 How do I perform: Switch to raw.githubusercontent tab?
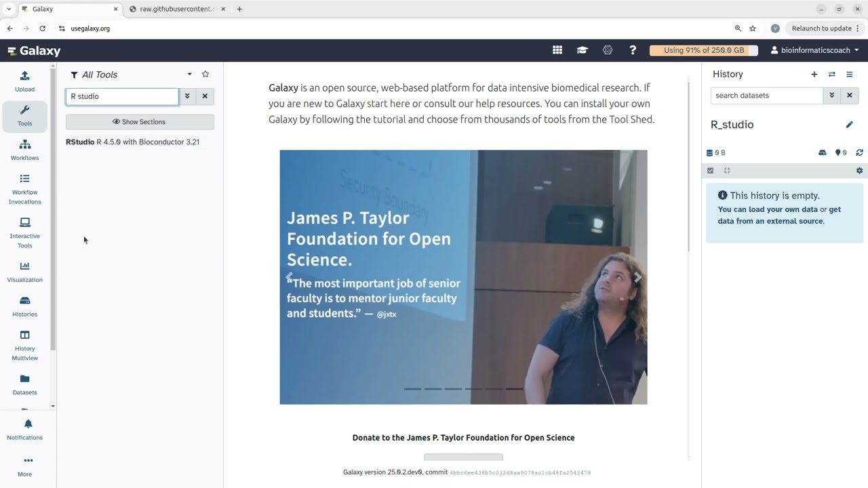pos(176,9)
